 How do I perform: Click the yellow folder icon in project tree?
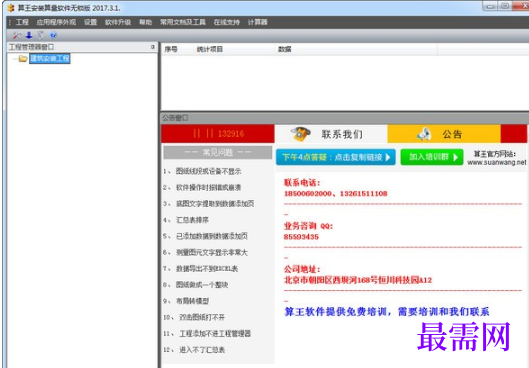tap(23, 59)
